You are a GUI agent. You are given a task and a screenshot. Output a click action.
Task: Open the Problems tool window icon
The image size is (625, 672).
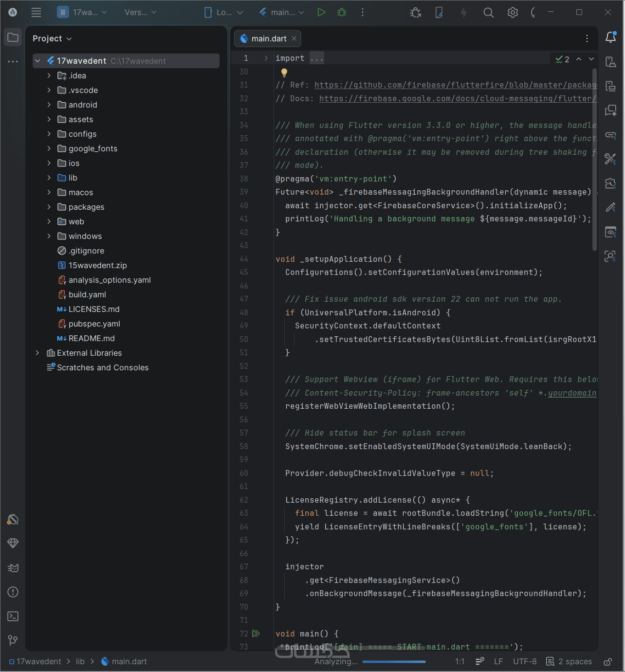click(13, 592)
